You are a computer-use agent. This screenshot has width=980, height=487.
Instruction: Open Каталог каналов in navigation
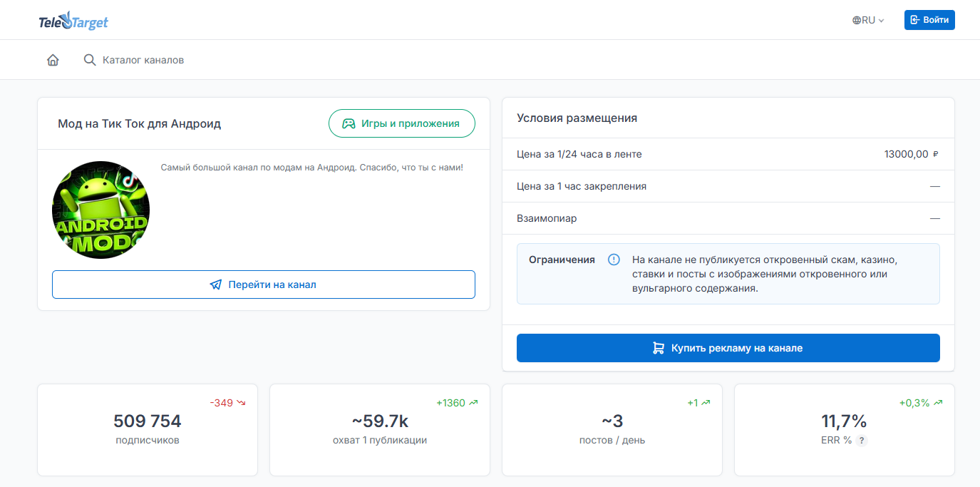(x=143, y=60)
